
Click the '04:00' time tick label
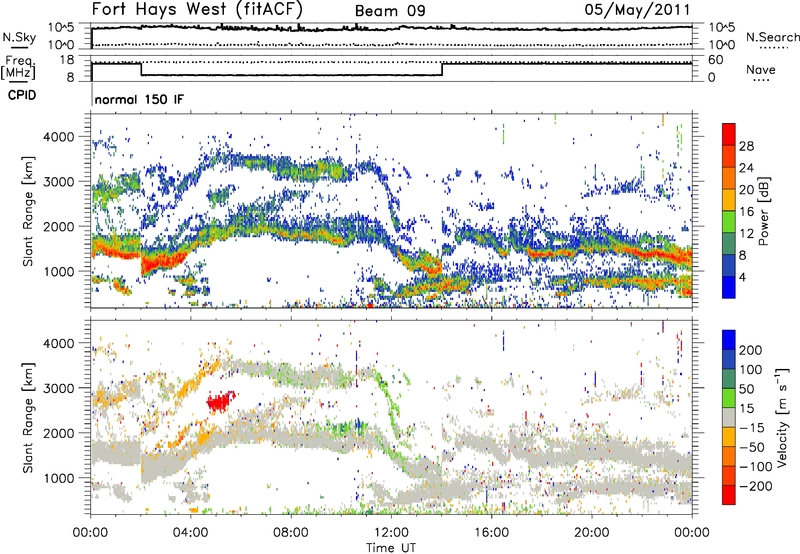click(190, 533)
